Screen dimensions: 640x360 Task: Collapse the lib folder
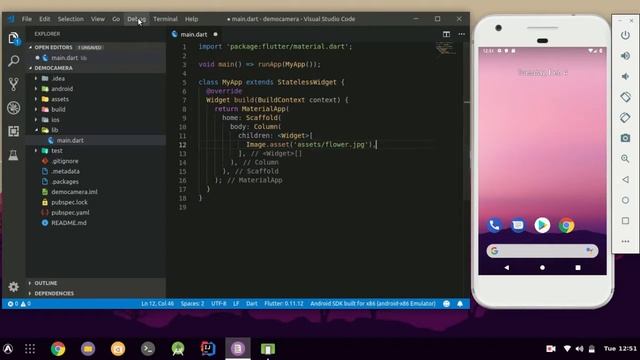pyautogui.click(x=36, y=130)
